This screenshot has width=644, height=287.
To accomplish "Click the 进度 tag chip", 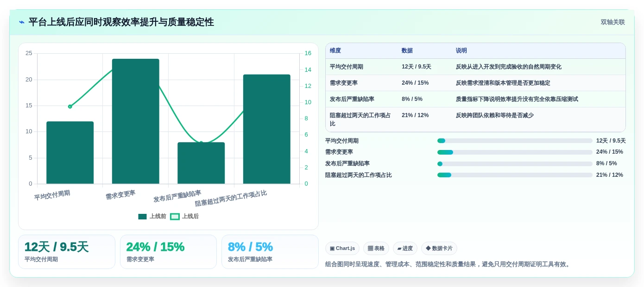I will pos(405,248).
